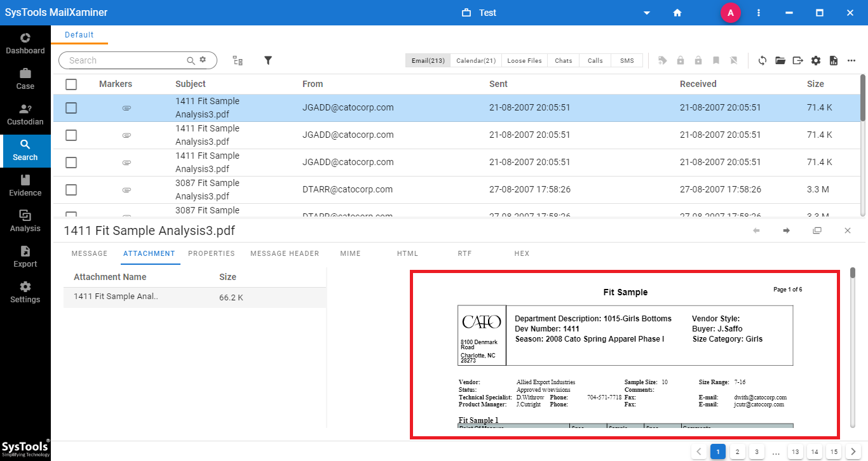The image size is (868, 461).
Task: Select the Calendar(21) filter tab
Action: pyautogui.click(x=476, y=60)
